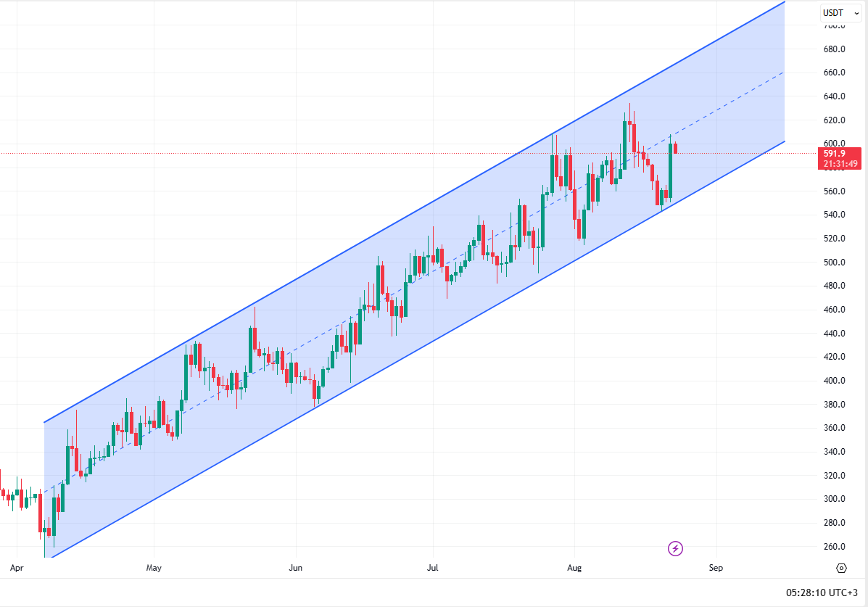The height and width of the screenshot is (607, 868).
Task: Click the Sep label on the time axis
Action: tap(716, 568)
